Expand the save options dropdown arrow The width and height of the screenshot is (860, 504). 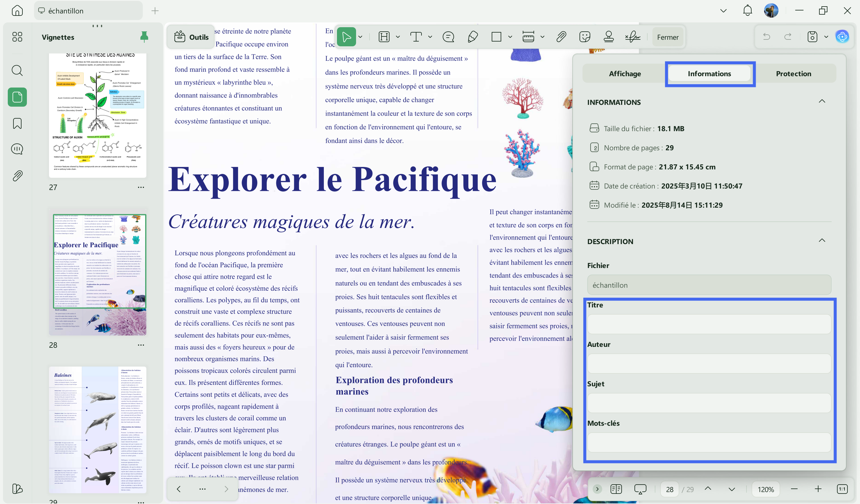pos(826,37)
